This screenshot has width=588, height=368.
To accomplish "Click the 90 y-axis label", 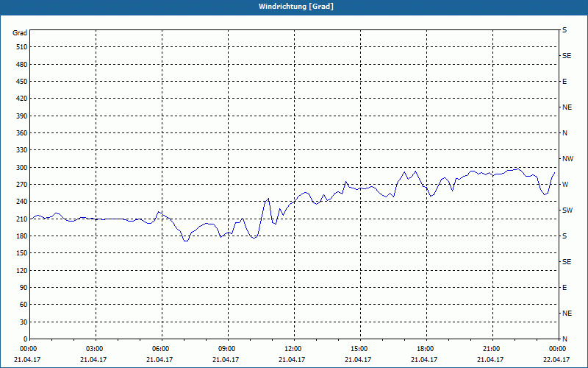I will 24,288.
